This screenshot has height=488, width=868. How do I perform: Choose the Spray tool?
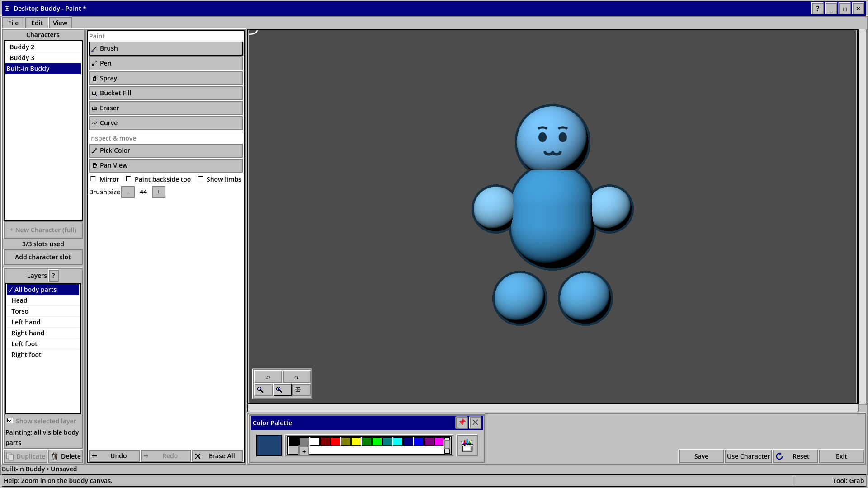pos(166,78)
